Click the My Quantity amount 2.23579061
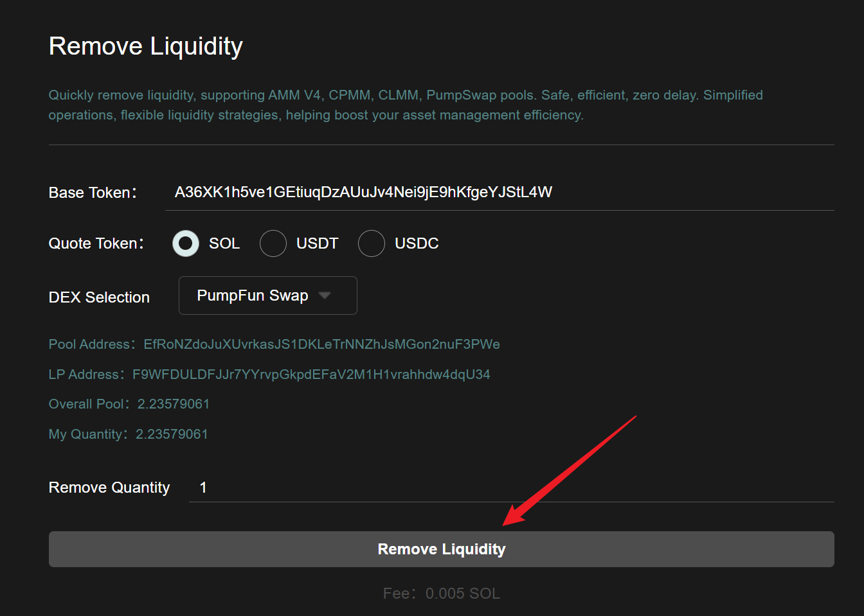This screenshot has height=616, width=864. 172,434
